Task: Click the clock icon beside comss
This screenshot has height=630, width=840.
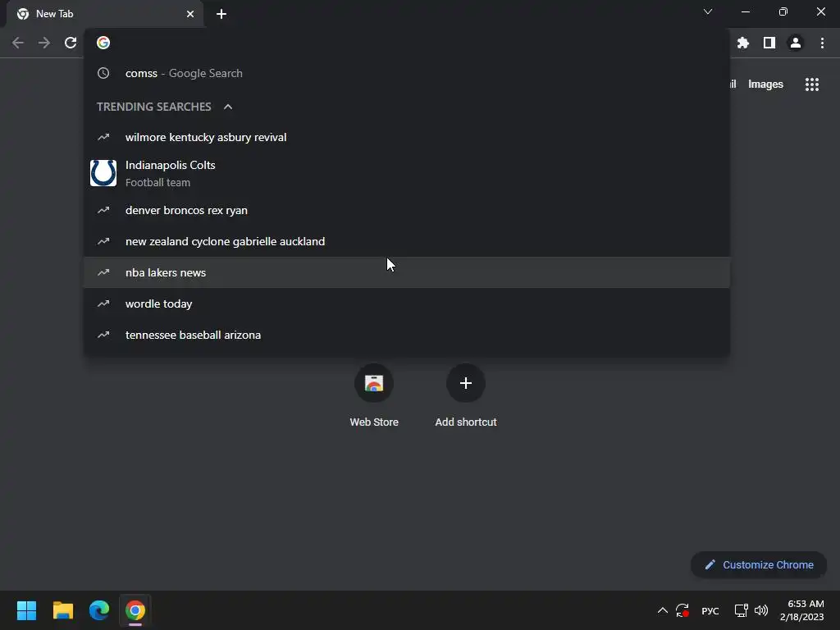Action: (103, 73)
